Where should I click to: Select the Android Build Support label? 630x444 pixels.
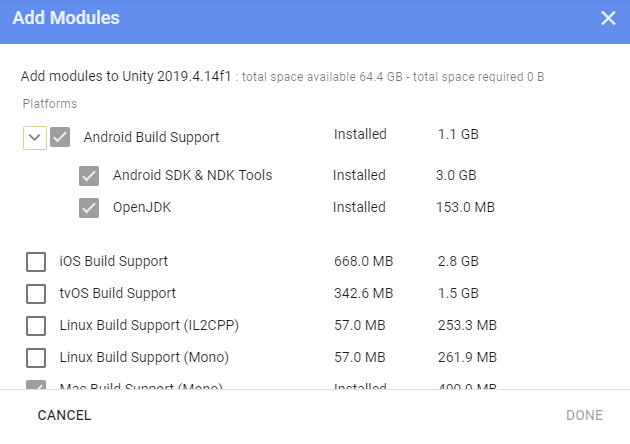click(151, 137)
